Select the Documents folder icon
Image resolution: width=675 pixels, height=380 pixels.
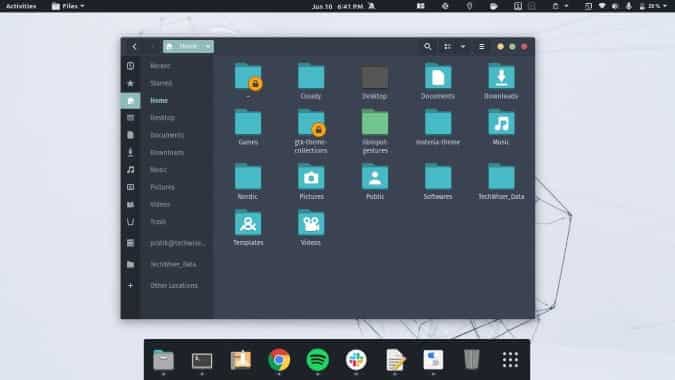click(438, 77)
